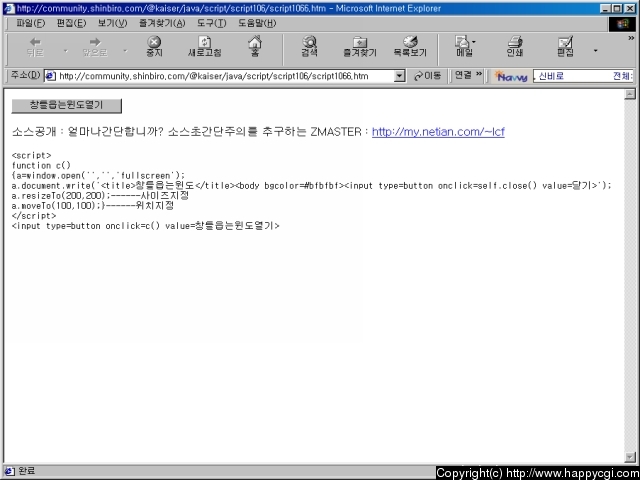Open the 도구(T) menu
This screenshot has height=480, width=640.
[211, 23]
